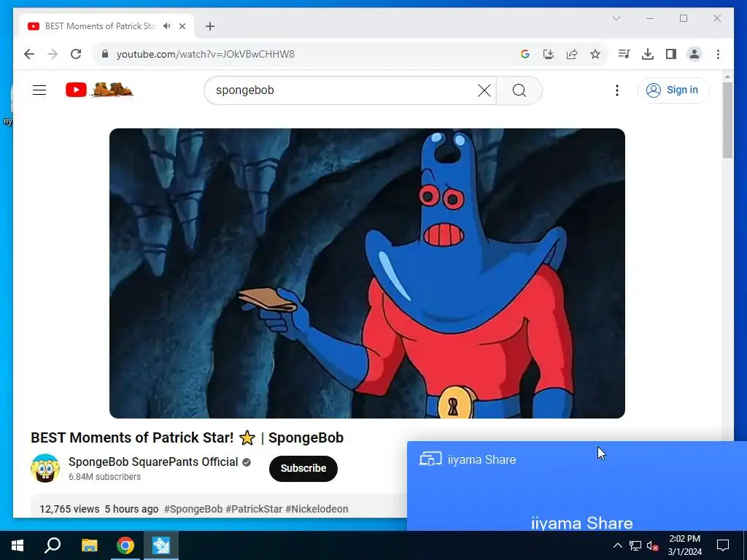Click the address bar URL
The height and width of the screenshot is (560, 747).
pos(205,54)
